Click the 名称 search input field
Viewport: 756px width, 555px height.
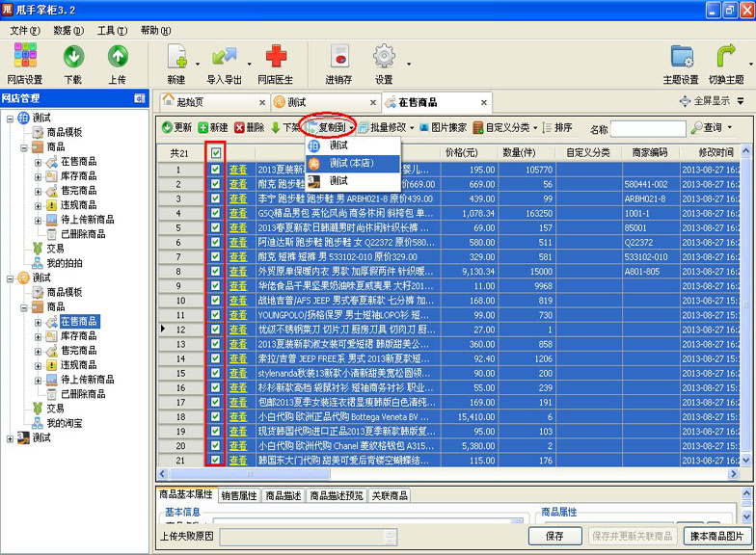click(x=648, y=128)
